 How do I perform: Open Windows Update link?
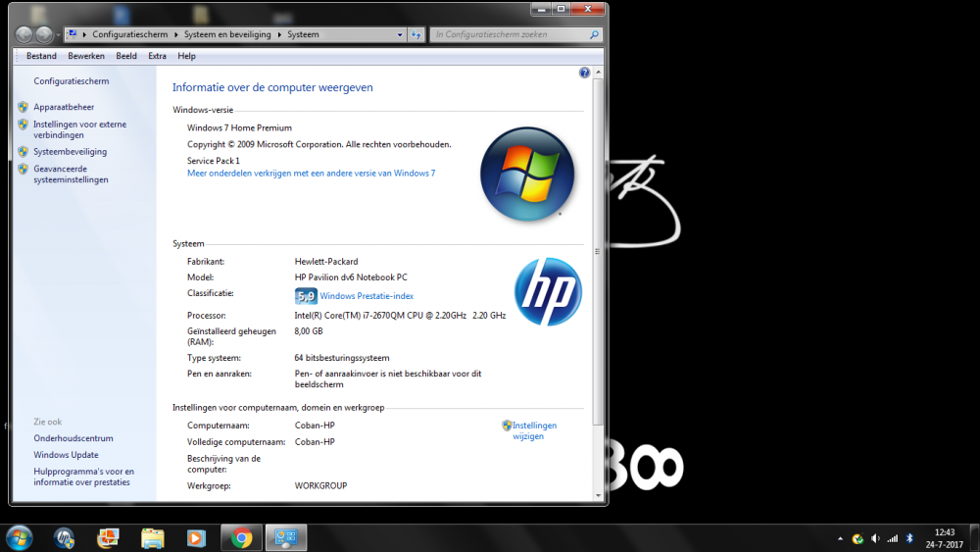click(x=66, y=455)
